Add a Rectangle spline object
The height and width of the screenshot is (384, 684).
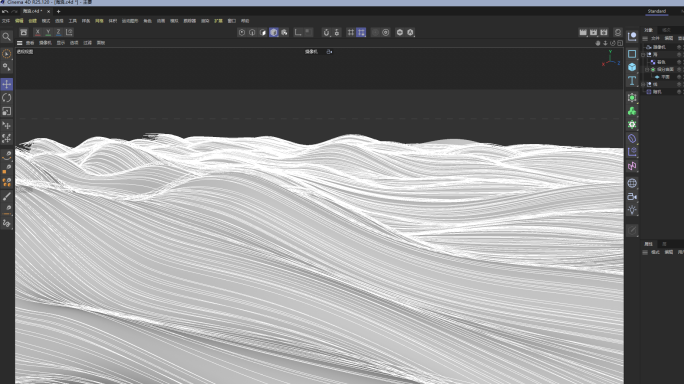point(632,54)
